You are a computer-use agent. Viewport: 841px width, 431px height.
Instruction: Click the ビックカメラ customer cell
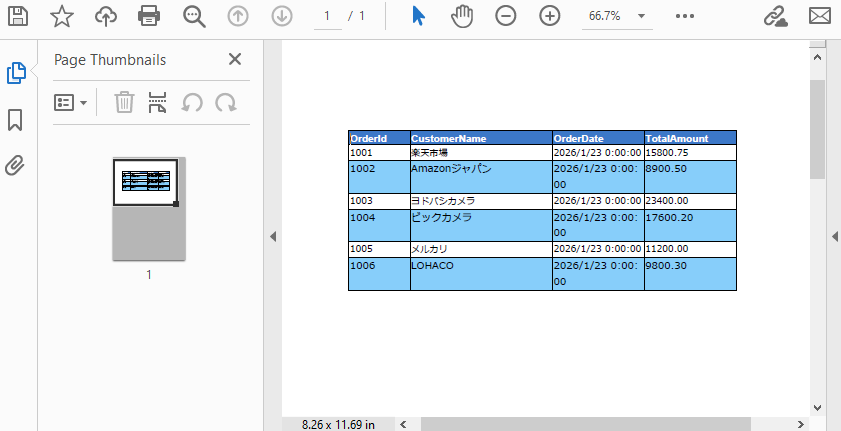coord(481,225)
